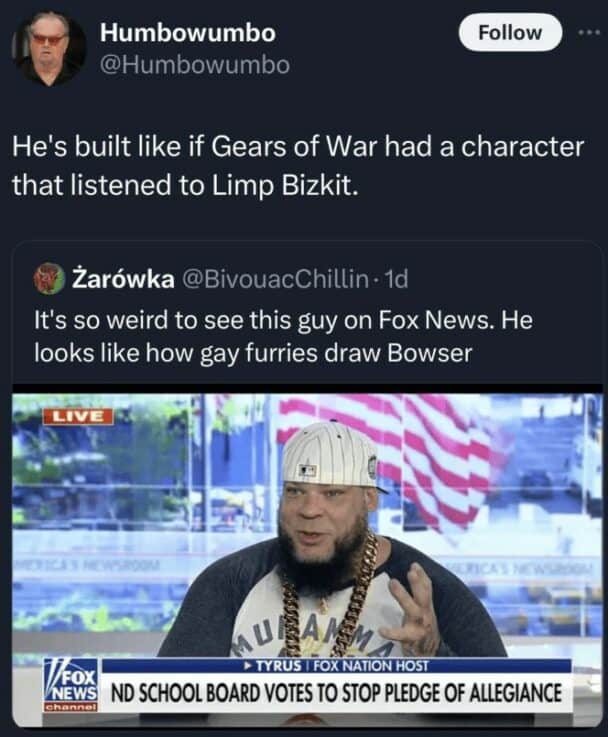Click main tweet text mentioning Gears of War
Viewport: 608px width, 737px height.
point(298,166)
